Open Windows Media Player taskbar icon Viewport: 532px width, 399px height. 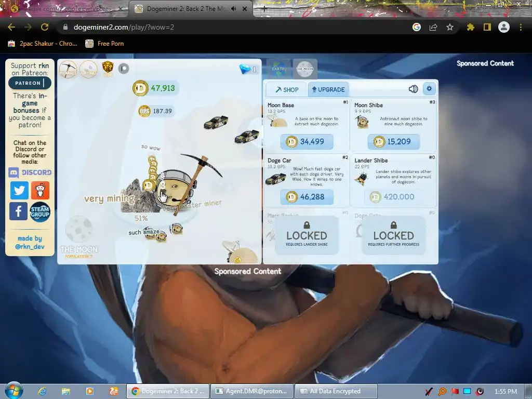(x=89, y=391)
